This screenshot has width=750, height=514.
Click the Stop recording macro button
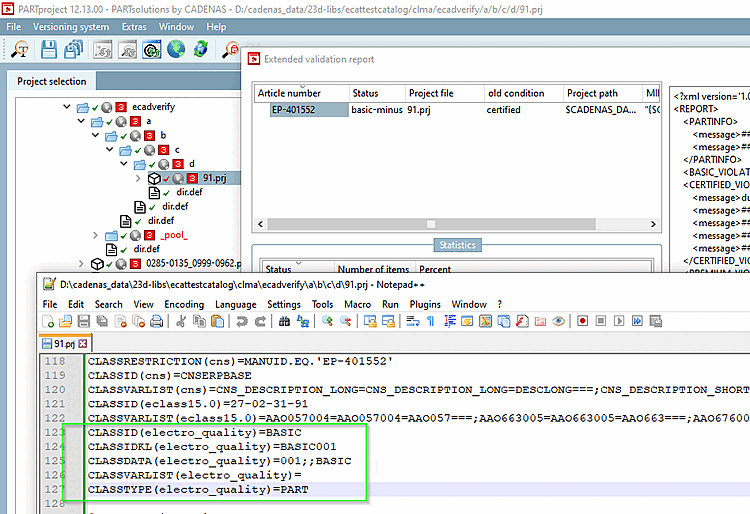click(x=601, y=321)
